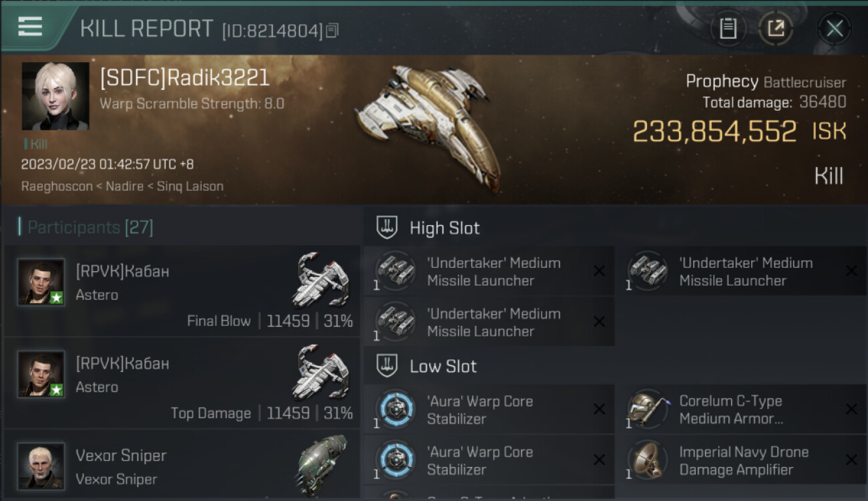Image resolution: width=868 pixels, height=501 pixels.
Task: Click the X beside Corelum C-Type Medium Armor
Action: [851, 409]
